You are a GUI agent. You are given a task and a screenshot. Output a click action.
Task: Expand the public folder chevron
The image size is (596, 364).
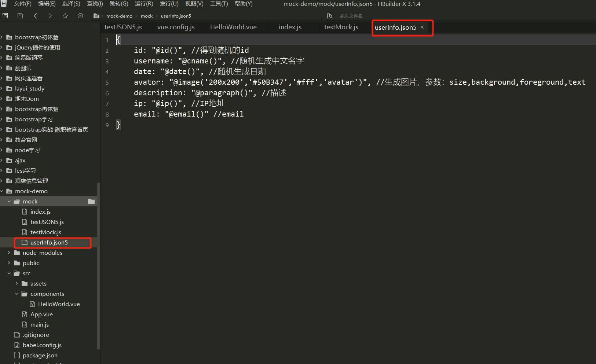pyautogui.click(x=9, y=263)
